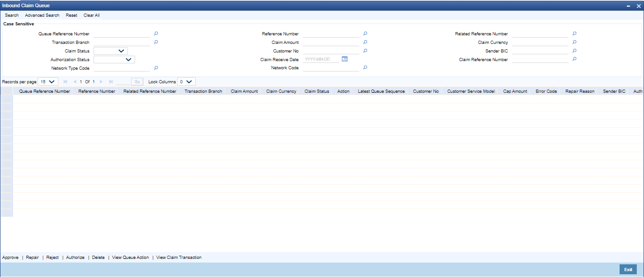Open lookup for Claim Reference Number
The height and width of the screenshot is (277, 644).
click(x=574, y=59)
